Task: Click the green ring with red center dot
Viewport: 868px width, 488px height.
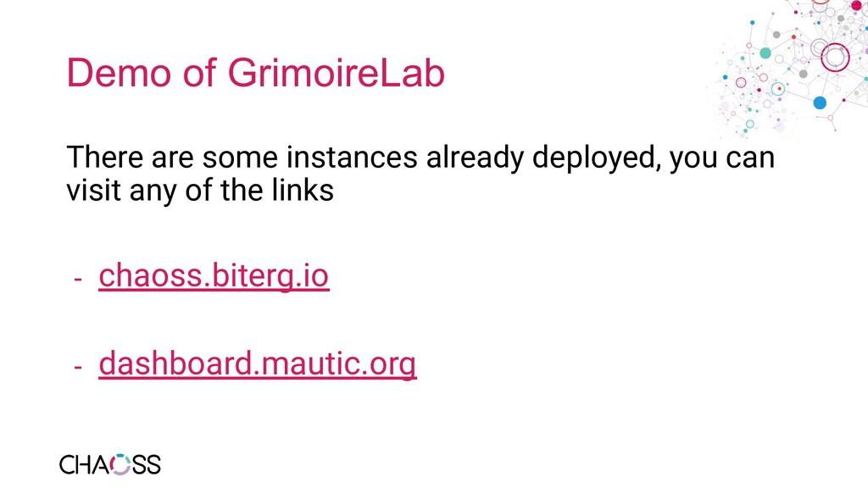Action: (778, 88)
